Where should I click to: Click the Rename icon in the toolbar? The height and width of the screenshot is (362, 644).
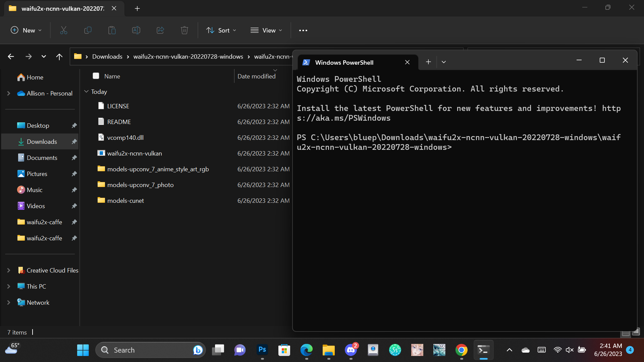coord(136,30)
